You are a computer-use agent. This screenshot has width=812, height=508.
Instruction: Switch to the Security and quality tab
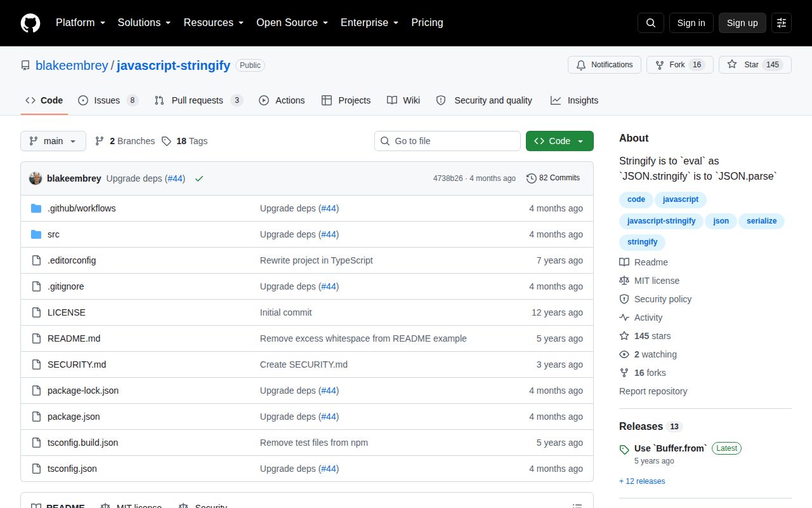click(x=485, y=100)
